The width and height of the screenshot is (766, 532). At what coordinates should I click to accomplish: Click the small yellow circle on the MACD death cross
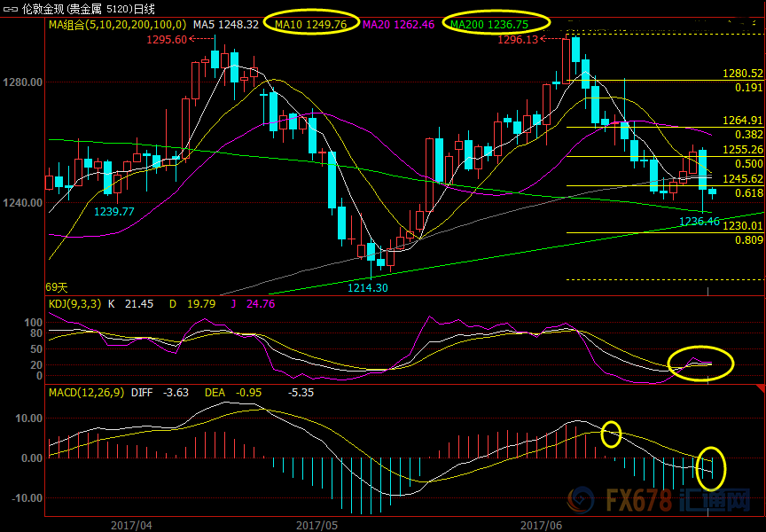[x=611, y=434]
